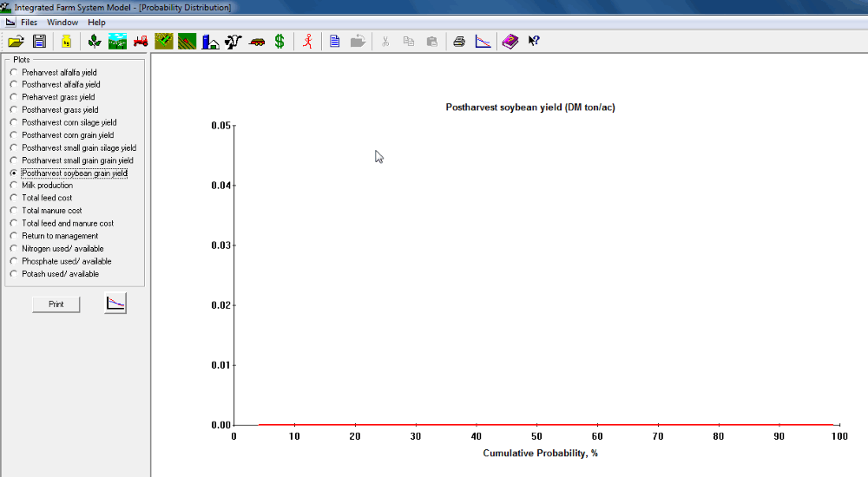Click the greyed-out folder with arrow icon
Viewport: 868px width, 477px height.
tap(358, 42)
